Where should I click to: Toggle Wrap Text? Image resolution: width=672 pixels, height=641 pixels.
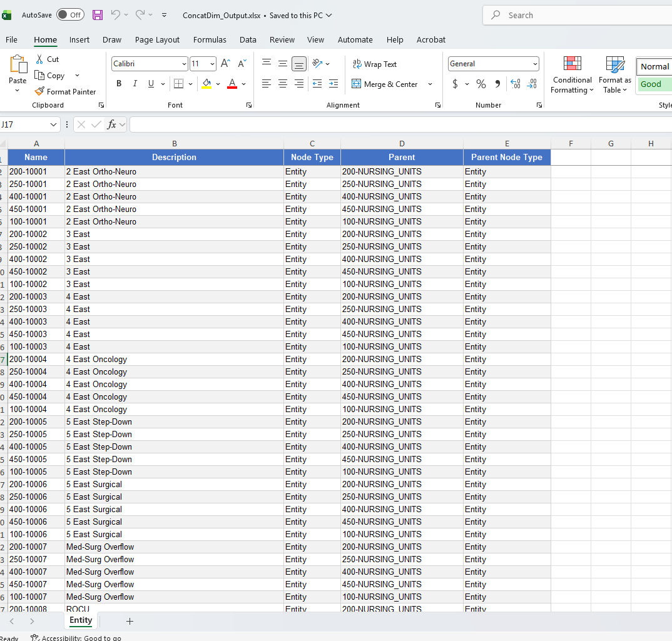pyautogui.click(x=375, y=64)
